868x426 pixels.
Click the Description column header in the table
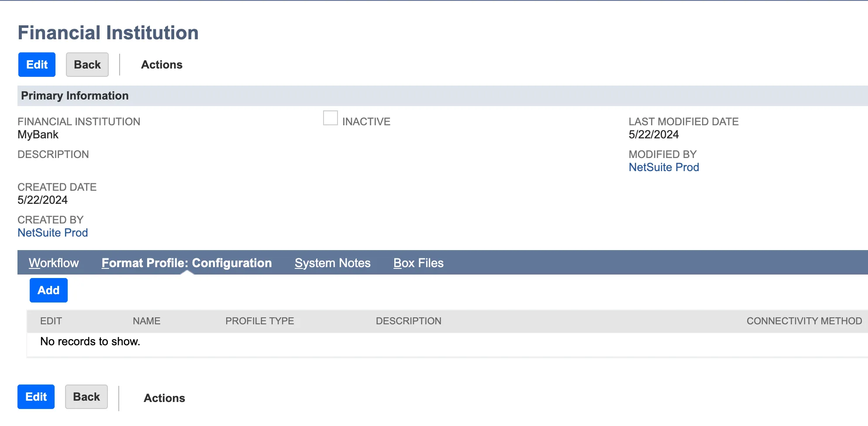[408, 321]
